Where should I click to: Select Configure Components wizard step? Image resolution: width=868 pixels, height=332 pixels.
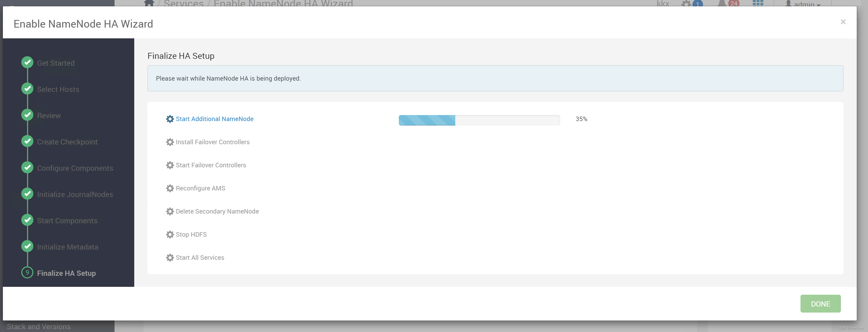click(x=75, y=168)
